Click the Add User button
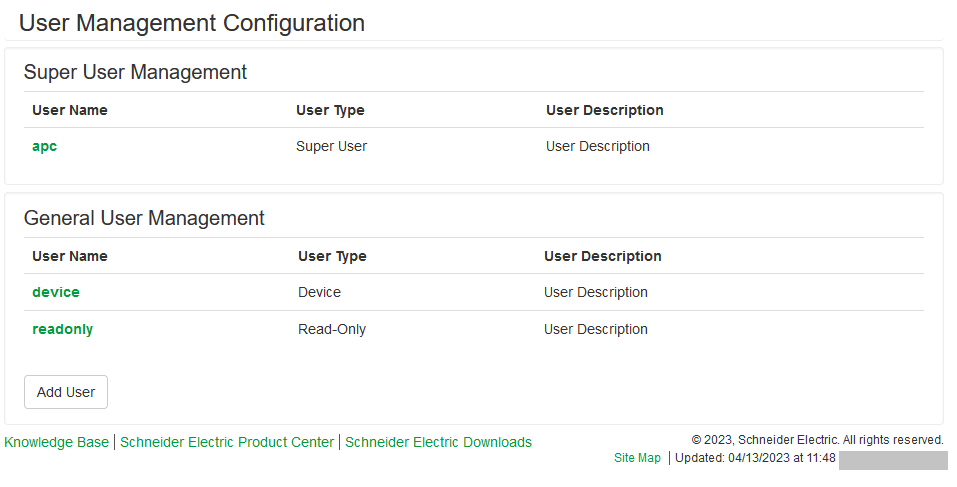Viewport: 957px width, 487px height. pyautogui.click(x=66, y=392)
